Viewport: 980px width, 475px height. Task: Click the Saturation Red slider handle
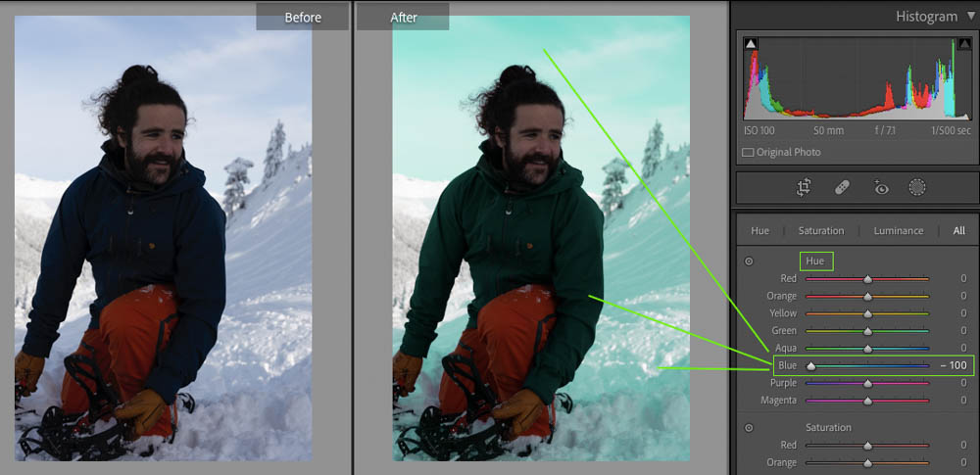point(867,447)
